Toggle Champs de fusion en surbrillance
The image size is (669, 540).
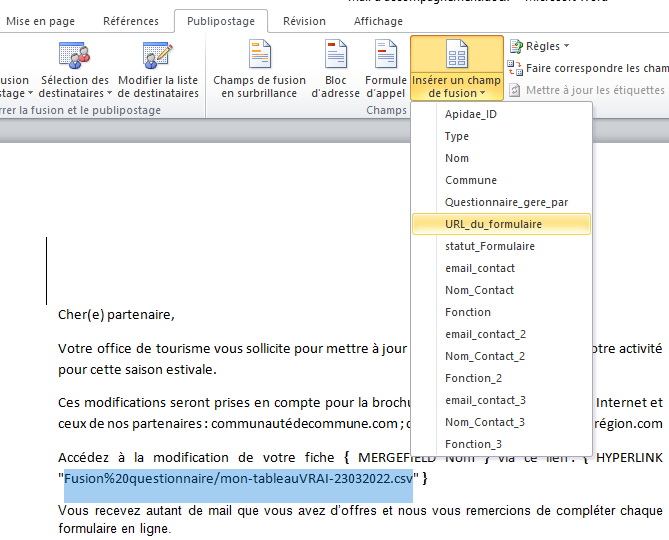pyautogui.click(x=259, y=69)
